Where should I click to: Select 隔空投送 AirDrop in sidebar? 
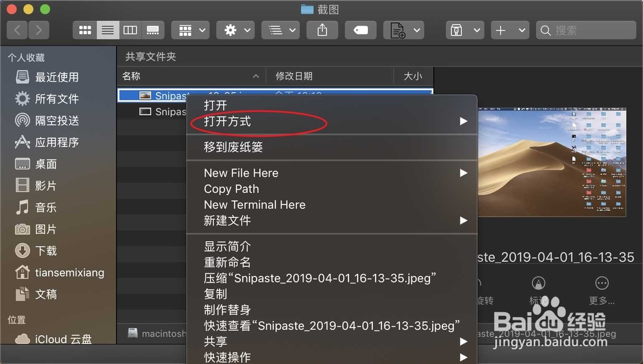[57, 120]
